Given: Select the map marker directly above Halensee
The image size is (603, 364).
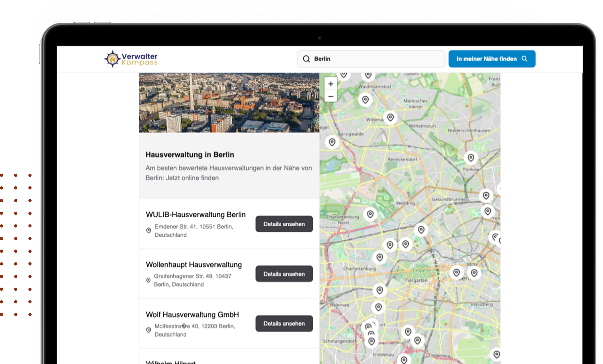Looking at the screenshot, I should pos(380,290).
